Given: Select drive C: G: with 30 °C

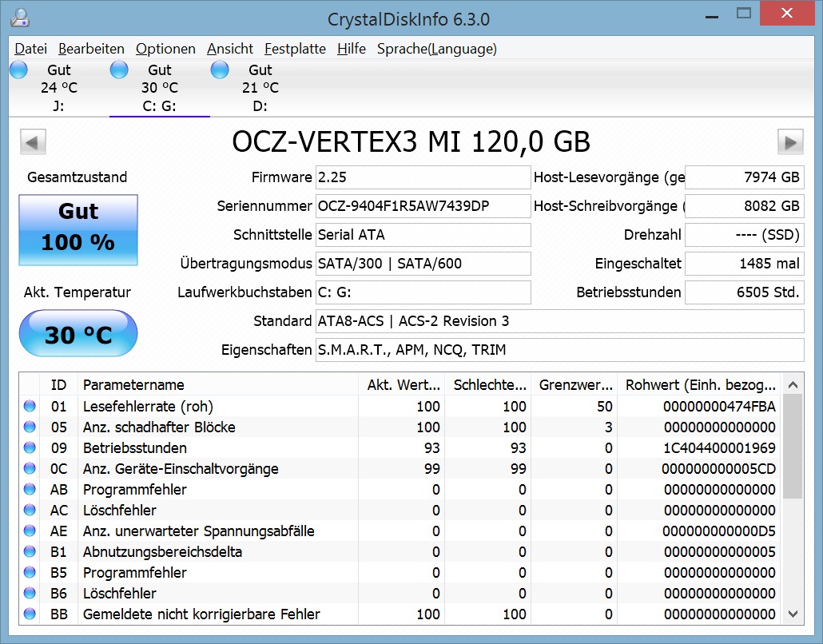Looking at the screenshot, I should click(160, 88).
